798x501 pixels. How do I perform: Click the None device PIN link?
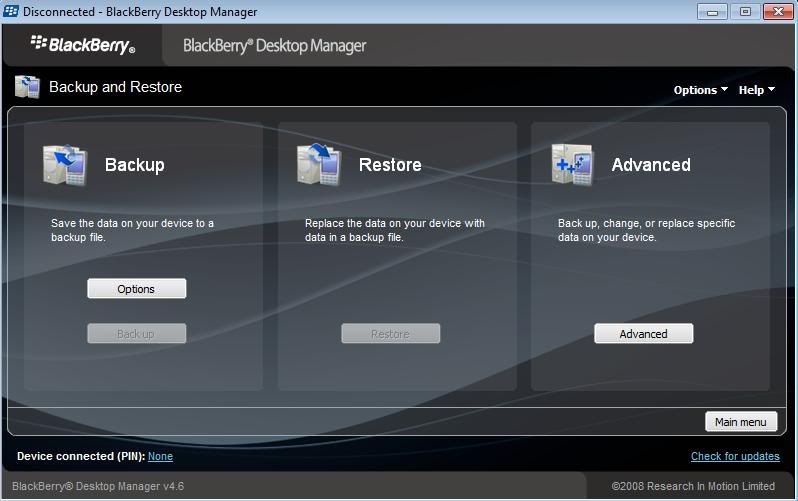click(160, 456)
